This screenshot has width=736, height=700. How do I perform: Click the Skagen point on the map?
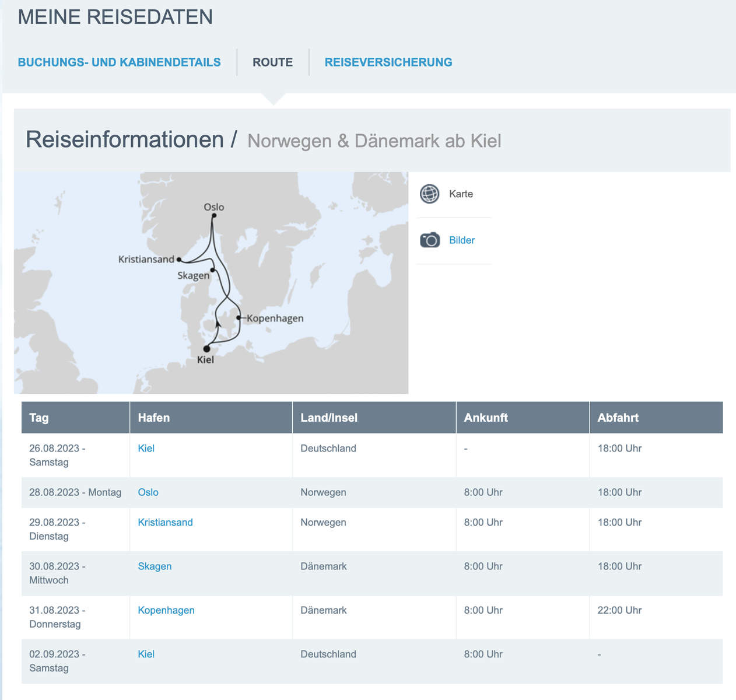pos(213,270)
